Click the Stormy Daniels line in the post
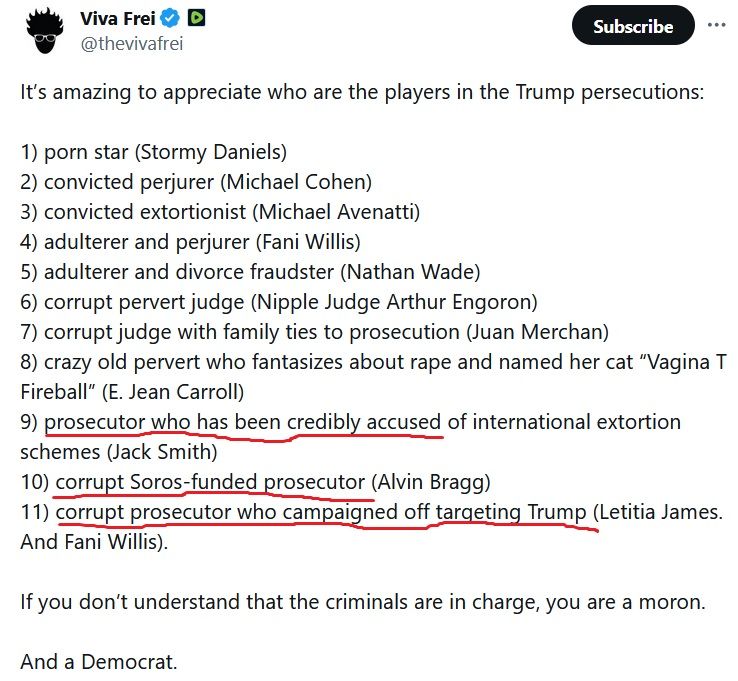The height and width of the screenshot is (681, 738). point(153,152)
